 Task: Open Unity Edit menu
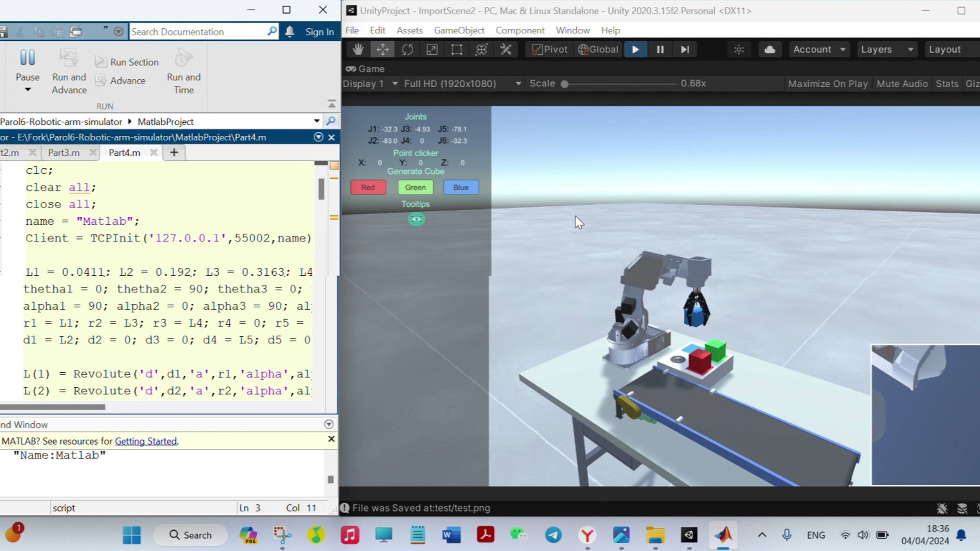click(x=377, y=30)
